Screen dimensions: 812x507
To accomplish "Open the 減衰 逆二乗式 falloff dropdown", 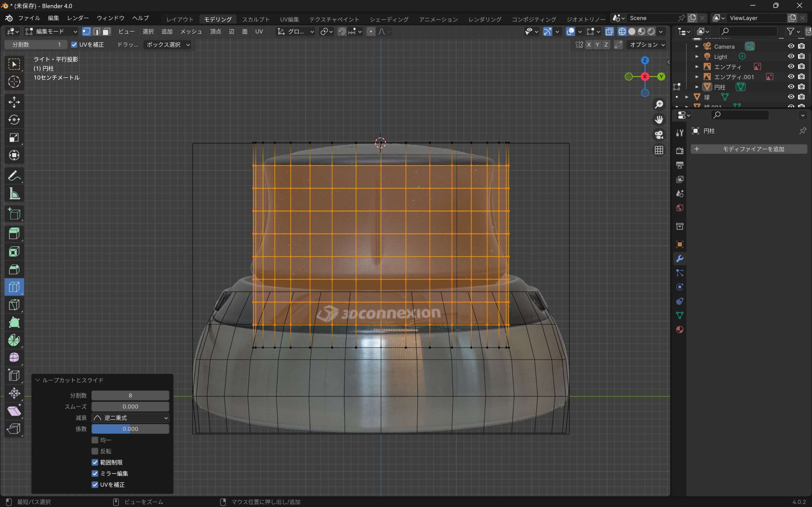I will tap(130, 418).
